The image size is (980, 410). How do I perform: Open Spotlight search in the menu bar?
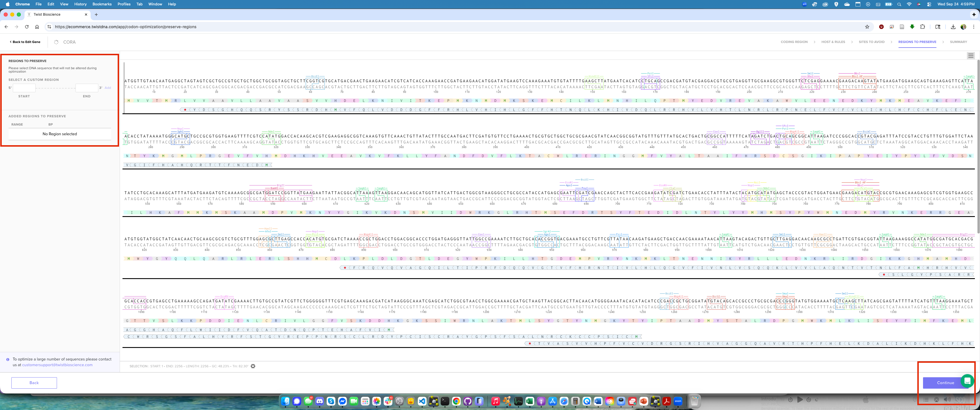899,4
